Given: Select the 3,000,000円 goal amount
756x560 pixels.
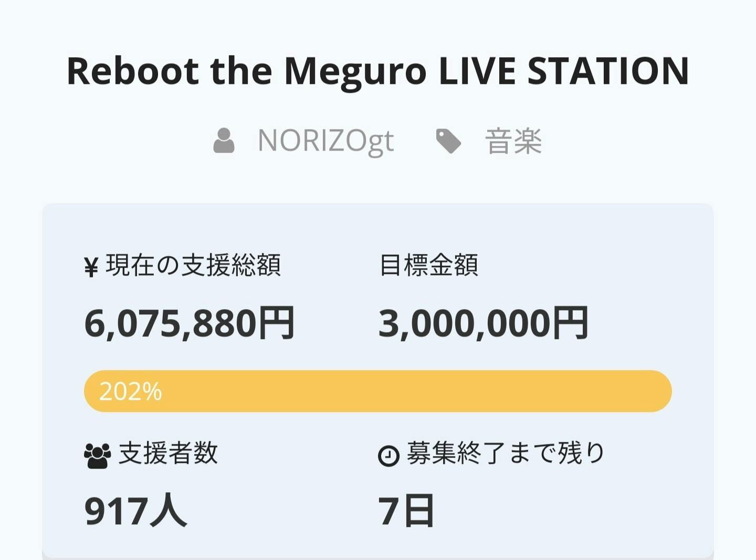Looking at the screenshot, I should pyautogui.click(x=484, y=323).
